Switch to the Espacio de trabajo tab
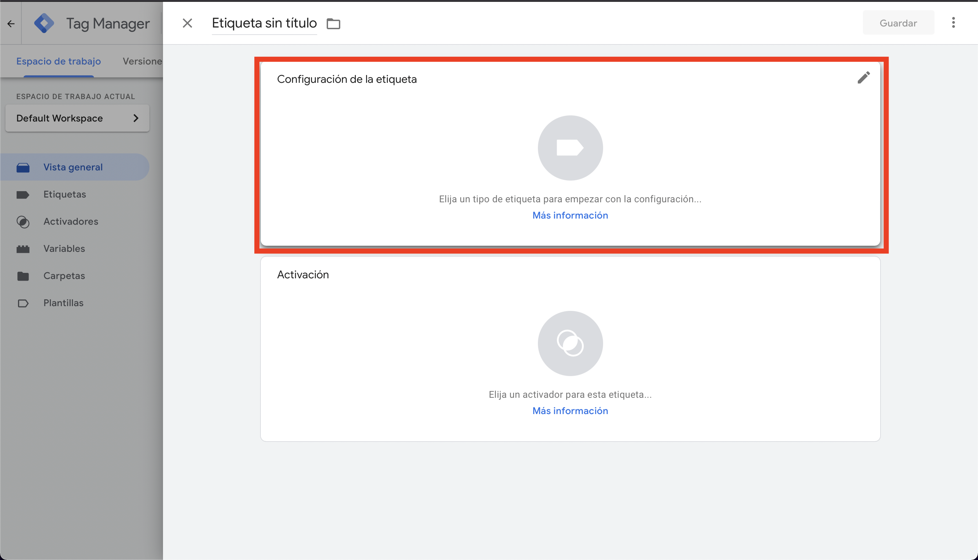The height and width of the screenshot is (560, 978). (x=58, y=61)
